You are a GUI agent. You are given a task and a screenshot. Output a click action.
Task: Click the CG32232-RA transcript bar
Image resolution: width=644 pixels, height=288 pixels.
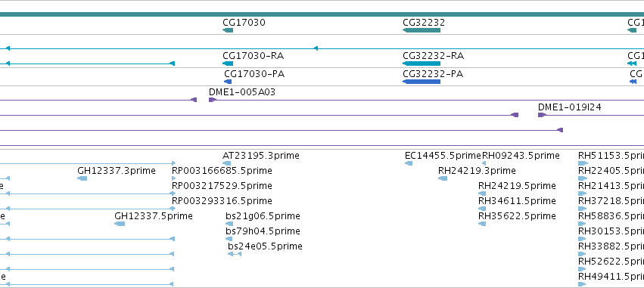(x=422, y=63)
